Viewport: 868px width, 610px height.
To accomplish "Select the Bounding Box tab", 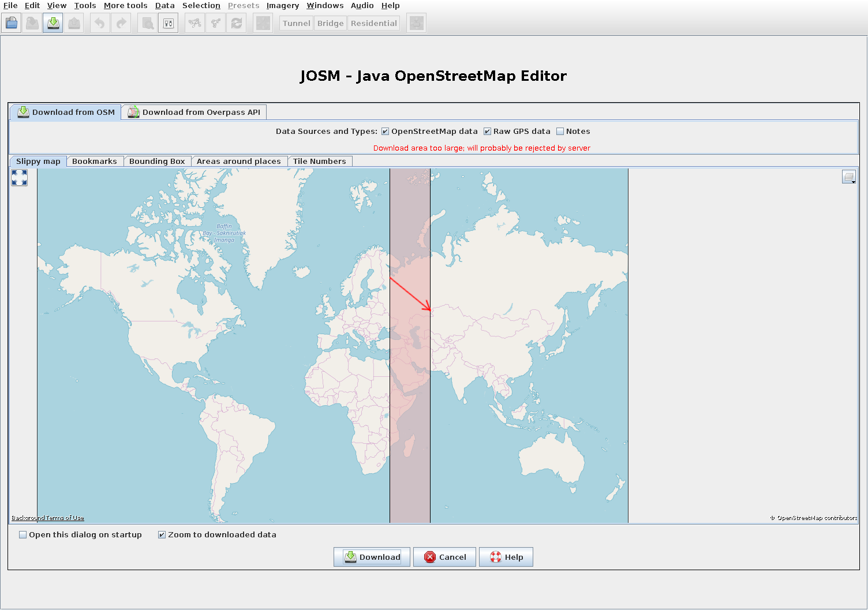I will coord(157,162).
